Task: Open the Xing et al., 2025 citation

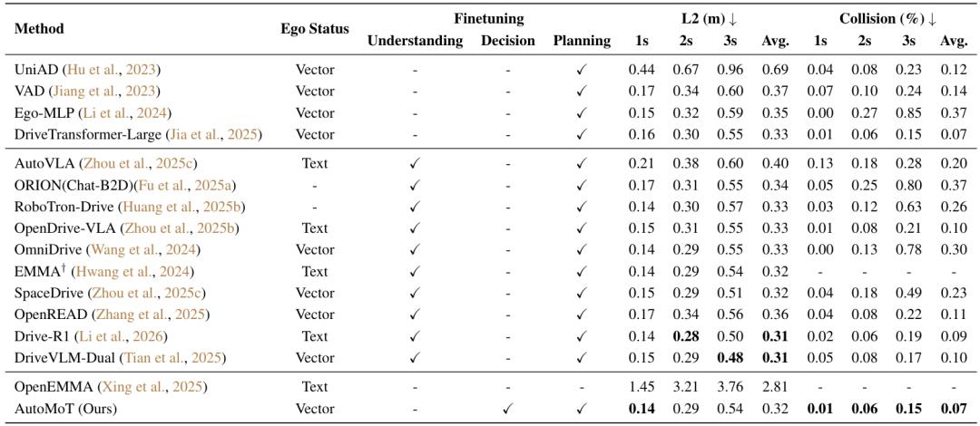Action: click(x=151, y=387)
